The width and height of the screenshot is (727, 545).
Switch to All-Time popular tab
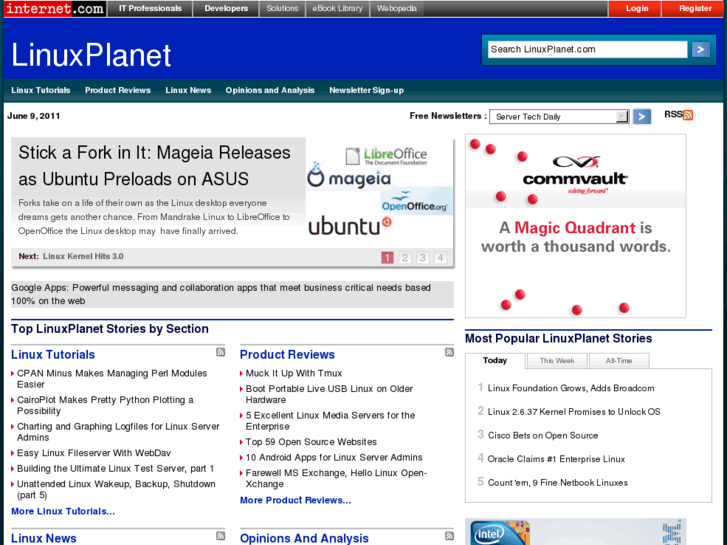[619, 360]
